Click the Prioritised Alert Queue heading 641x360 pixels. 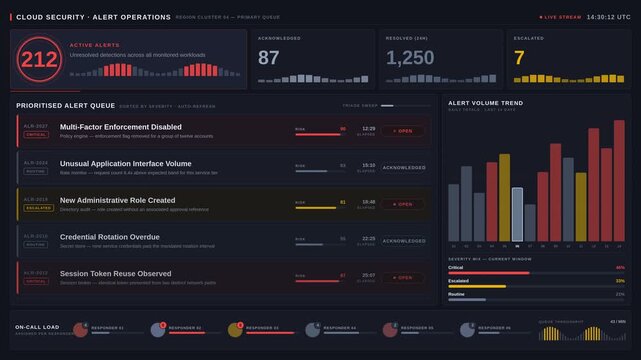(x=65, y=106)
